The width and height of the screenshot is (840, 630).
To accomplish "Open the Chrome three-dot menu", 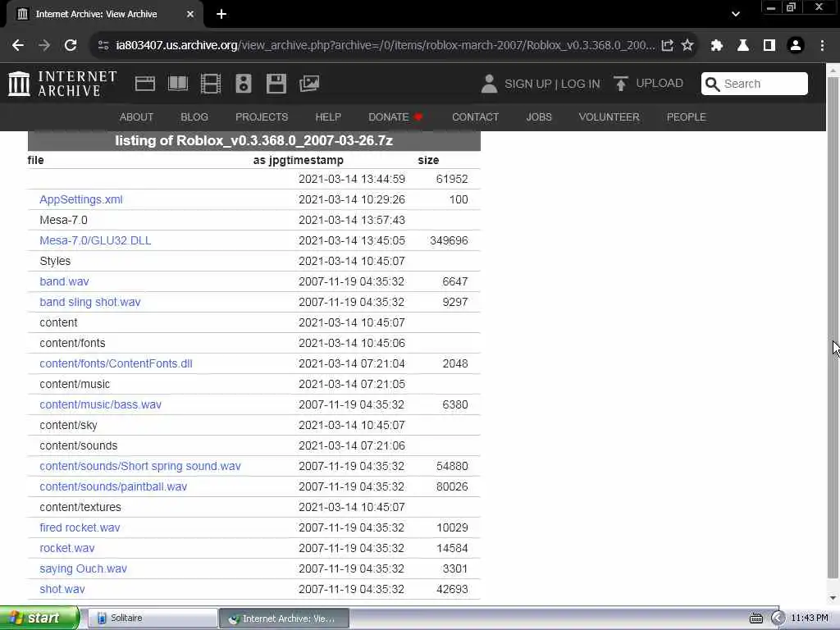I will point(822,45).
